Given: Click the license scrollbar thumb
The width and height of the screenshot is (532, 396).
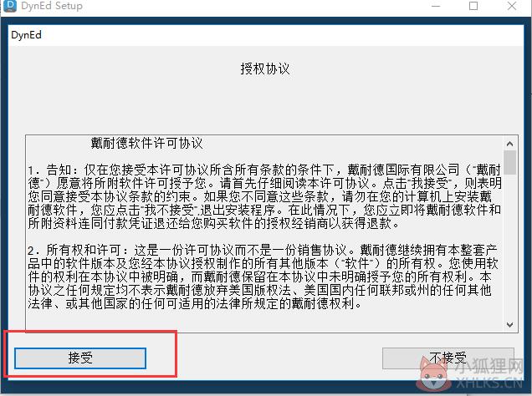Looking at the screenshot, I should (x=509, y=163).
